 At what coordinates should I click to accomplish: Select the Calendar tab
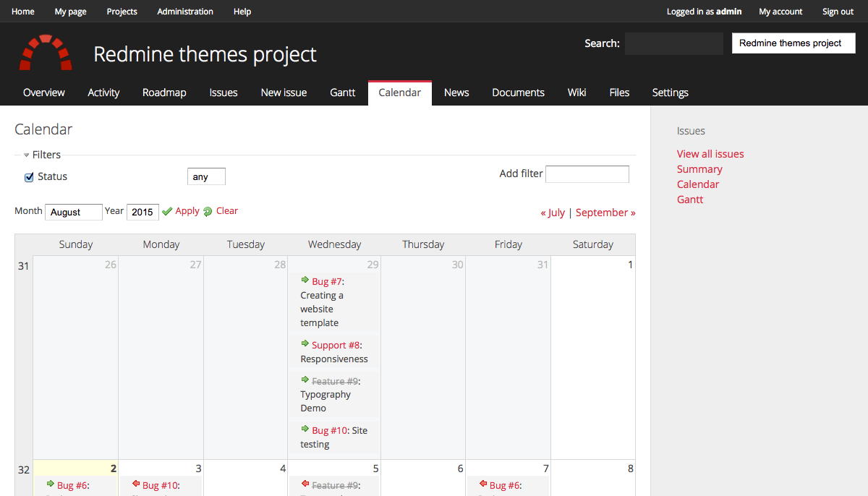400,93
